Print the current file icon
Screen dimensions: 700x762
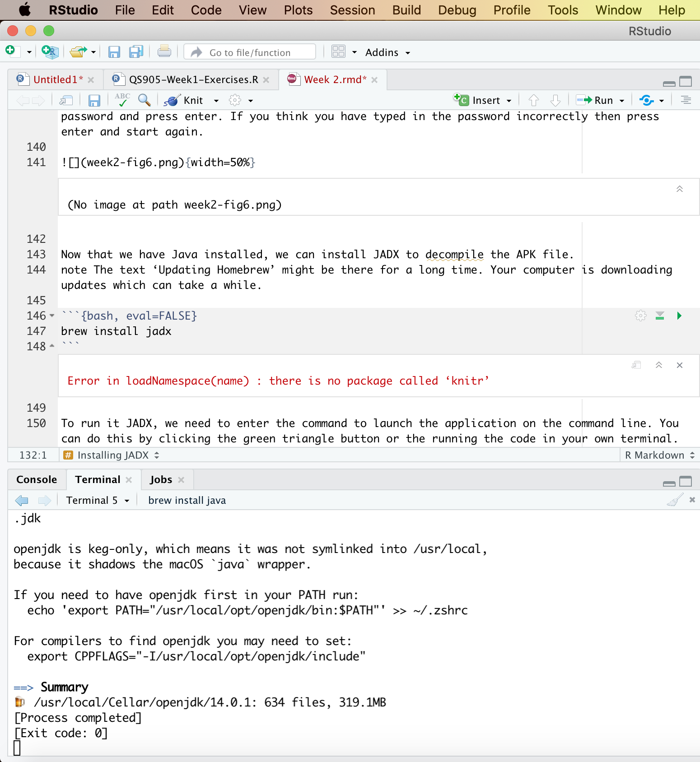164,51
